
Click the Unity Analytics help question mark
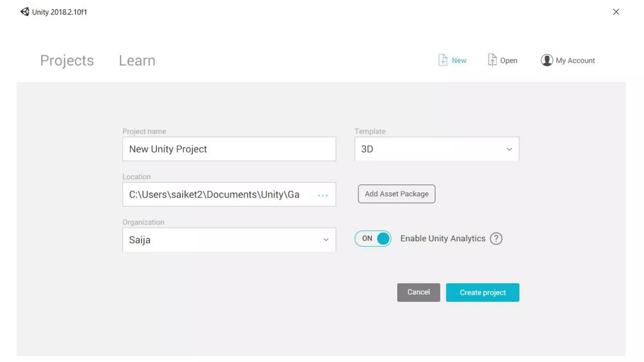[x=496, y=239]
